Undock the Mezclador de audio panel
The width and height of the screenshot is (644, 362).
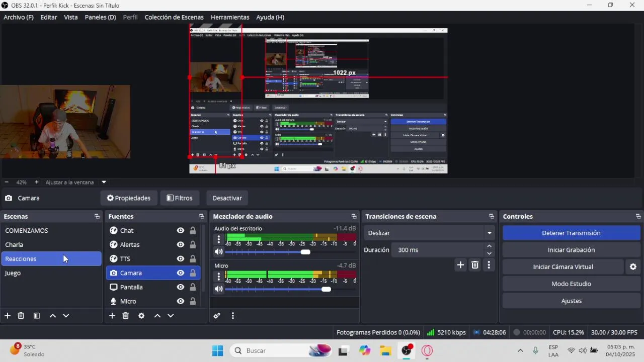point(354,217)
